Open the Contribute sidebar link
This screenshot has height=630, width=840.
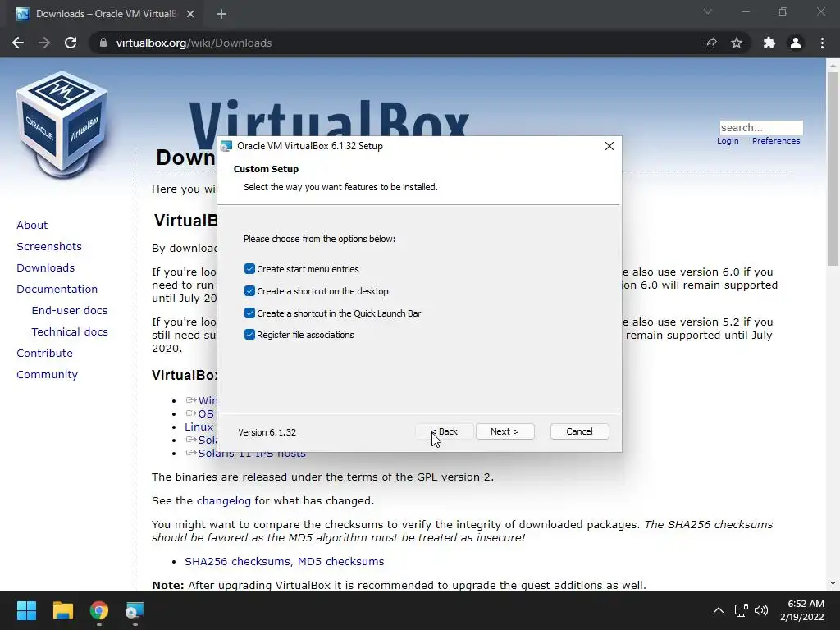[x=44, y=353]
